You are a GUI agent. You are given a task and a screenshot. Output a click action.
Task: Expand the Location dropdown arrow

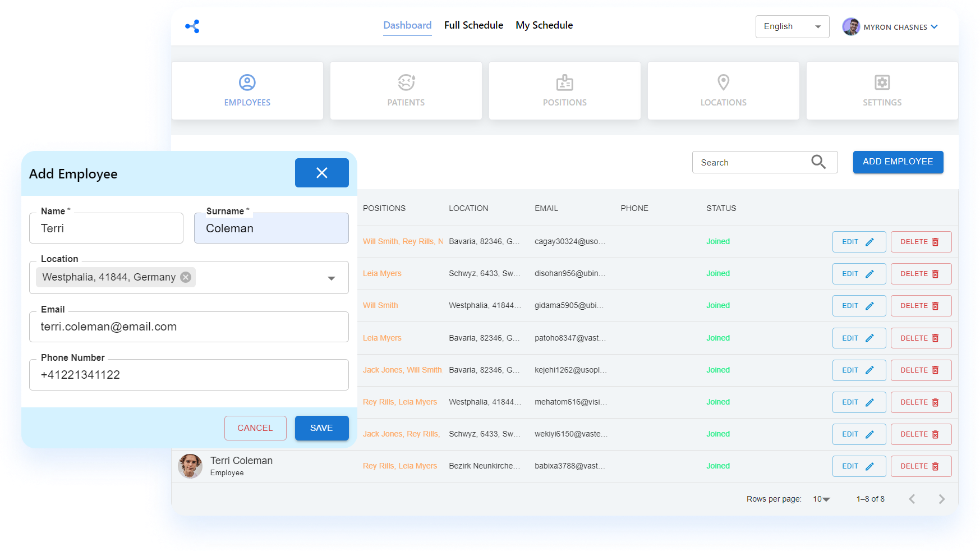pos(332,278)
